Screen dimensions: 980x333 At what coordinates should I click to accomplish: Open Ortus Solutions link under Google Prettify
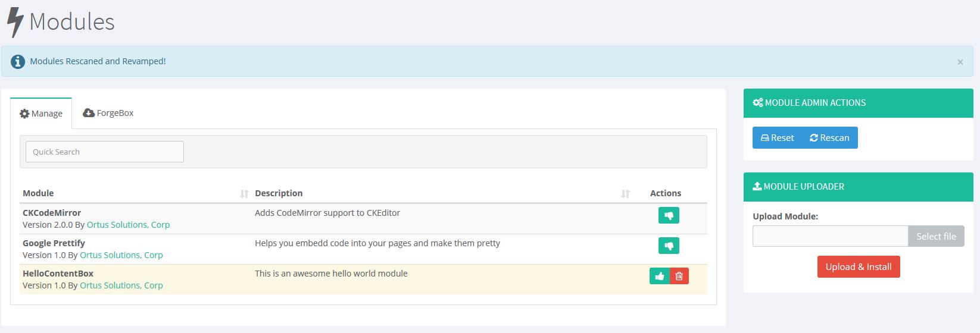[x=121, y=255]
